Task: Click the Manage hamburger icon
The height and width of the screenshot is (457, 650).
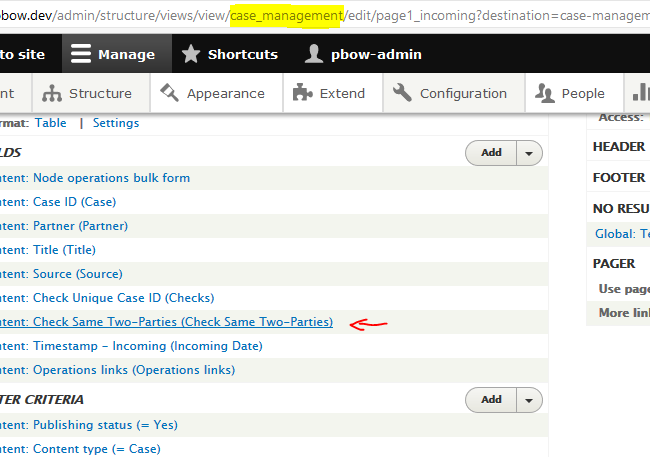Action: tap(80, 54)
